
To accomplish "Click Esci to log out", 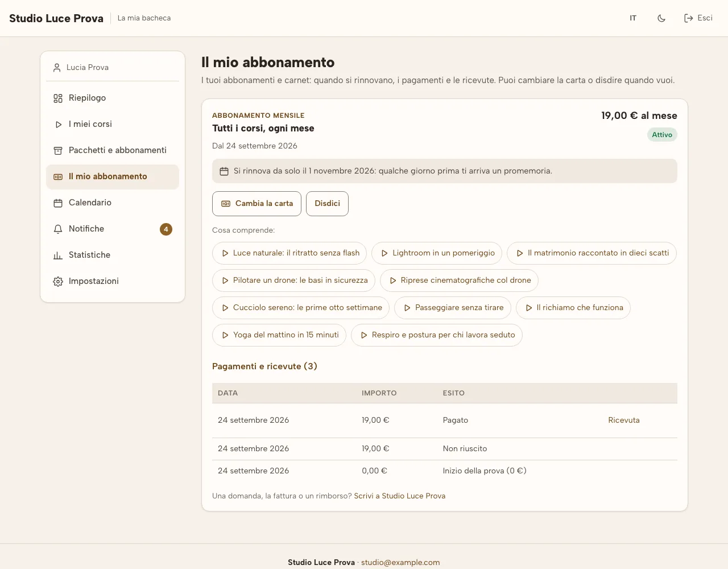I will point(698,18).
